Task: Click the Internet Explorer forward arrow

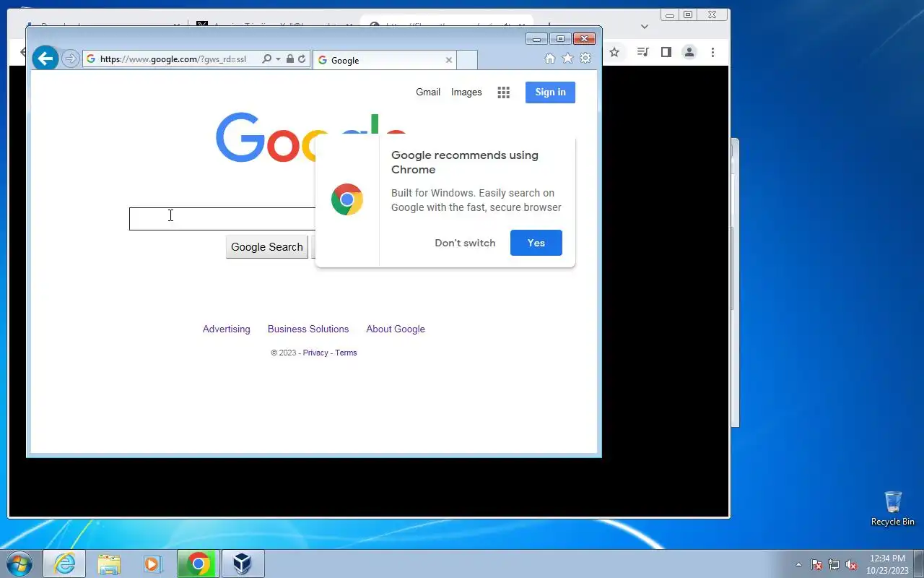Action: pos(70,59)
